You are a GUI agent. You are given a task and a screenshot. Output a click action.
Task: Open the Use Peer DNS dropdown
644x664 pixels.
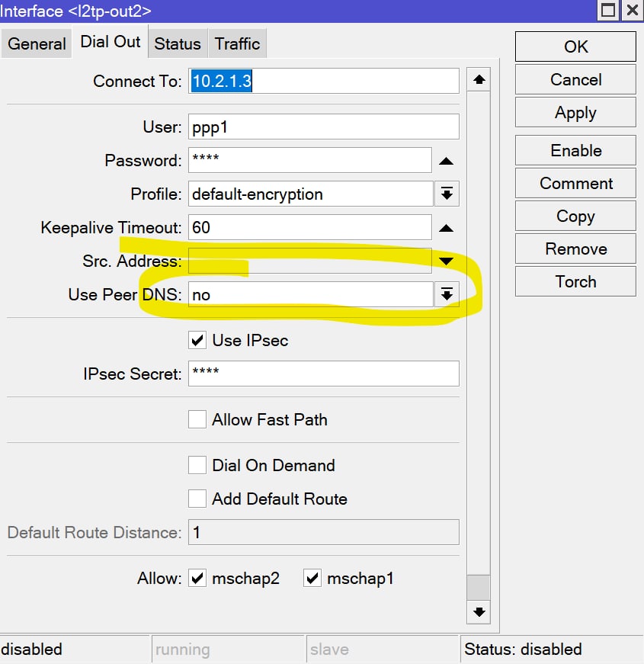(447, 294)
